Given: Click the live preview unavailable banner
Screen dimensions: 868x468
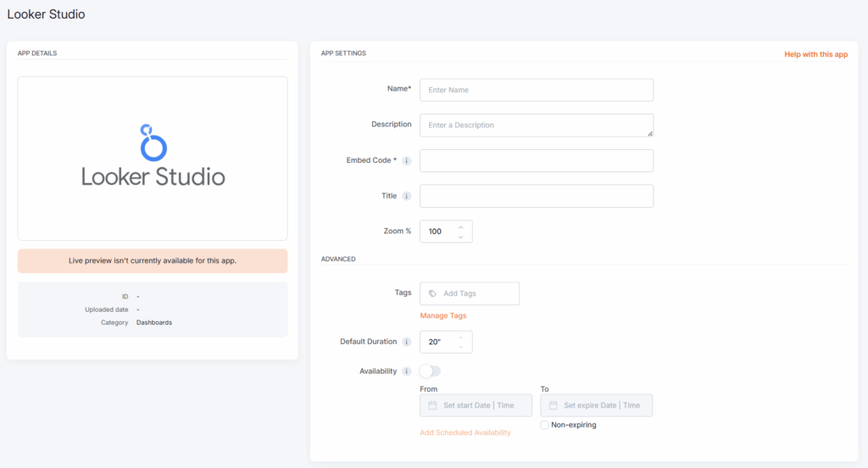Looking at the screenshot, I should pos(153,261).
